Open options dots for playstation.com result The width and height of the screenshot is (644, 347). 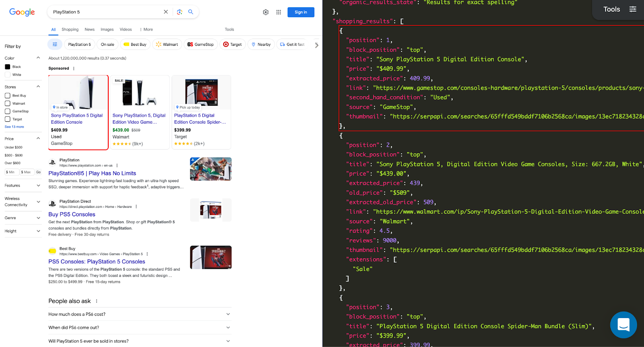tap(117, 166)
